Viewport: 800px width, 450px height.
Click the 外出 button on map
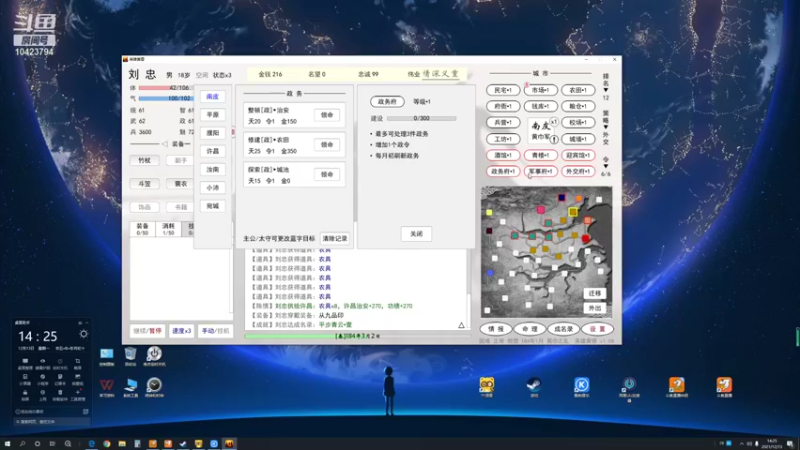click(595, 308)
